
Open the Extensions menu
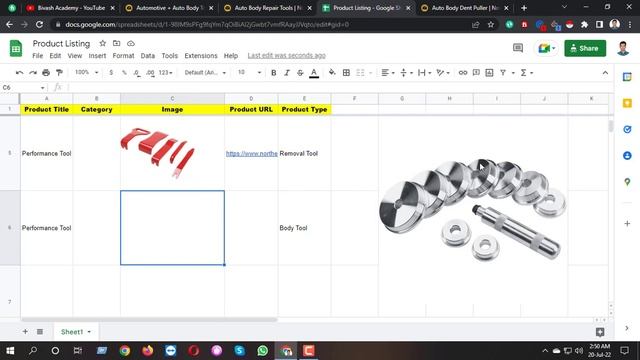coord(201,56)
